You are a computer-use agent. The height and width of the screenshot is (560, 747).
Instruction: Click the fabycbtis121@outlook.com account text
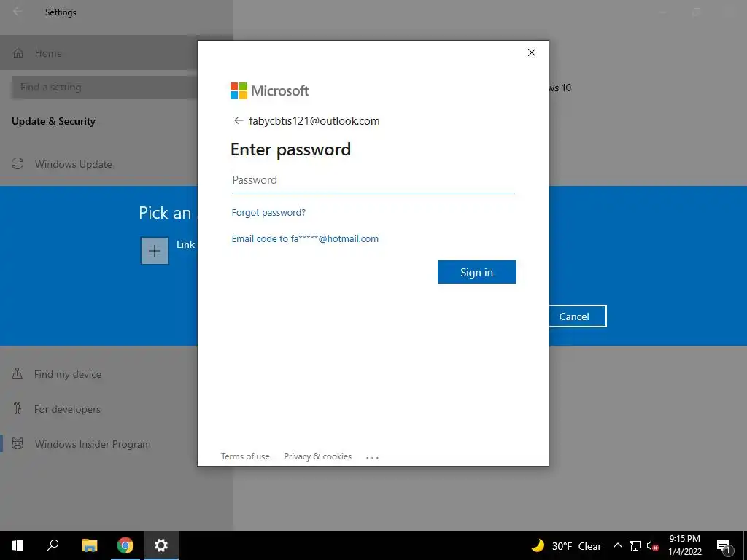click(x=314, y=121)
